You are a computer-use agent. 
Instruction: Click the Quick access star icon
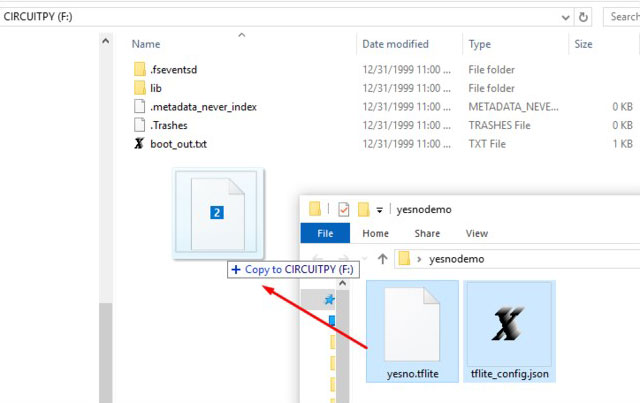pos(329,299)
